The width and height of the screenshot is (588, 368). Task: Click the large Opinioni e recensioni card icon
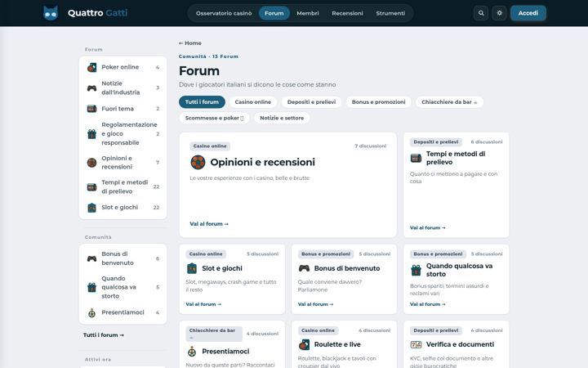(198, 163)
